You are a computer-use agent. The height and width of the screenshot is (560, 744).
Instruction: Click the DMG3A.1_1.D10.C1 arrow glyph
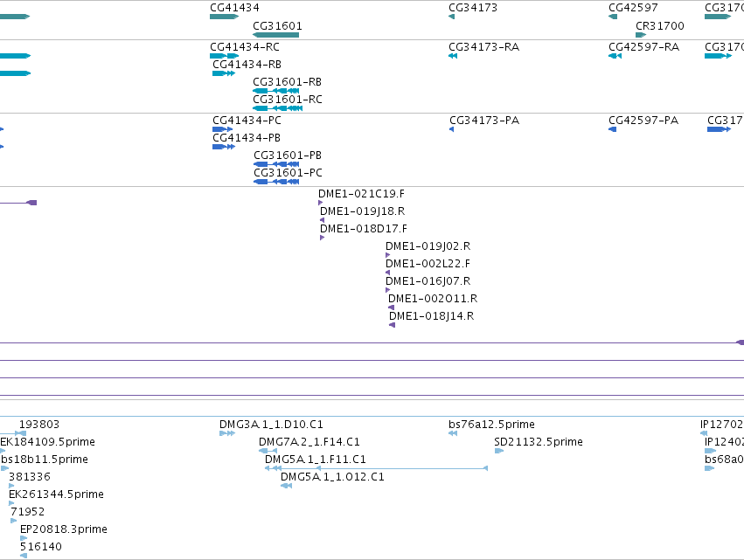coord(227,433)
